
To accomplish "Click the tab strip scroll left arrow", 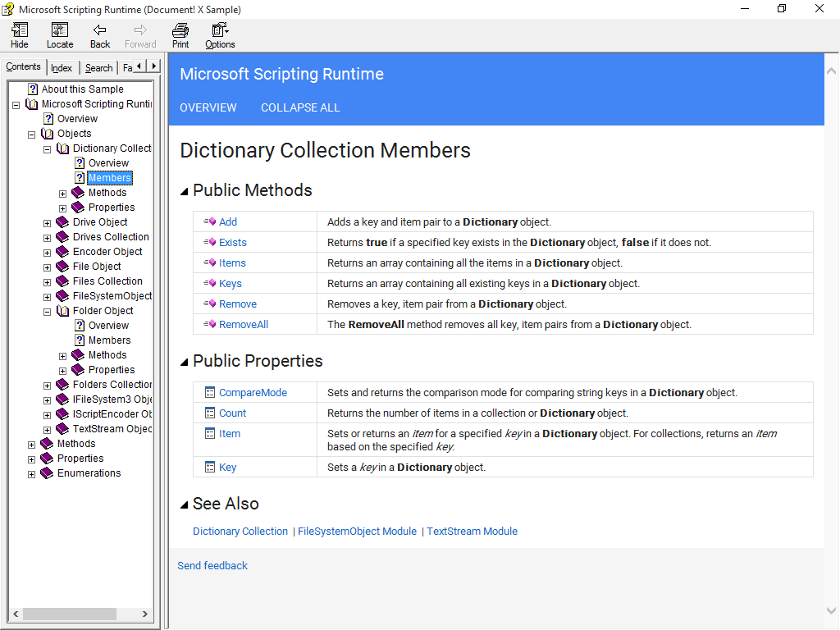I will tap(139, 66).
